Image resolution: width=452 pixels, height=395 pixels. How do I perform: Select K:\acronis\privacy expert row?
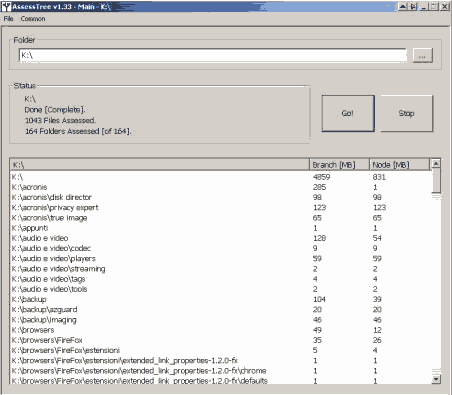(220, 208)
